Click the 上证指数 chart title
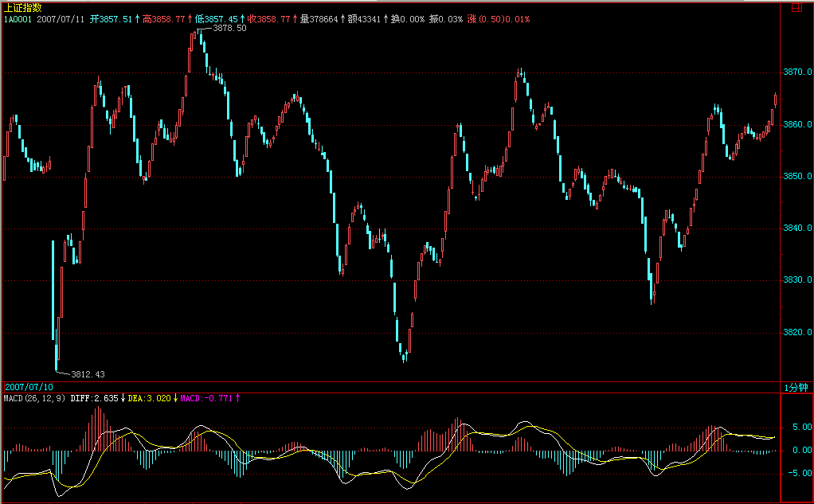The width and height of the screenshot is (814, 504). pyautogui.click(x=22, y=7)
